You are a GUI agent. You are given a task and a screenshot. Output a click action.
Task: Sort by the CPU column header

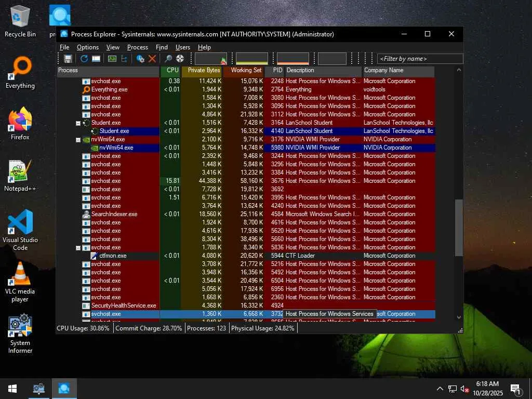point(170,71)
